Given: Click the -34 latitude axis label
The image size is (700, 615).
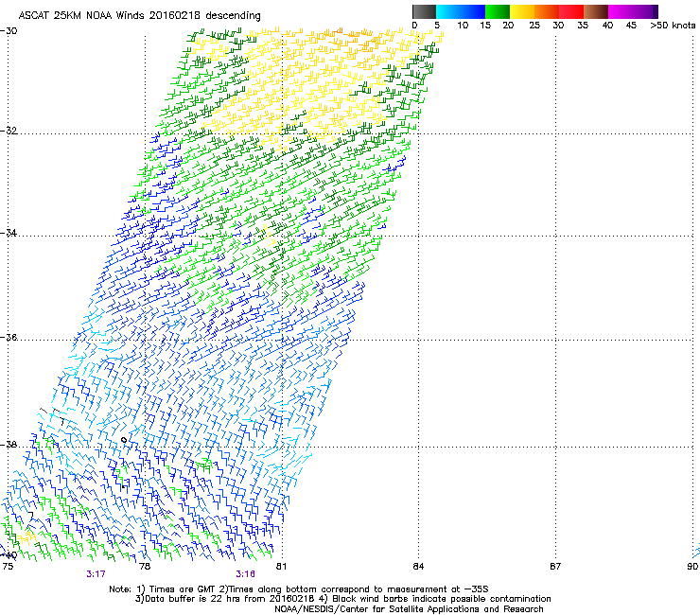Looking at the screenshot, I should click(9, 233).
